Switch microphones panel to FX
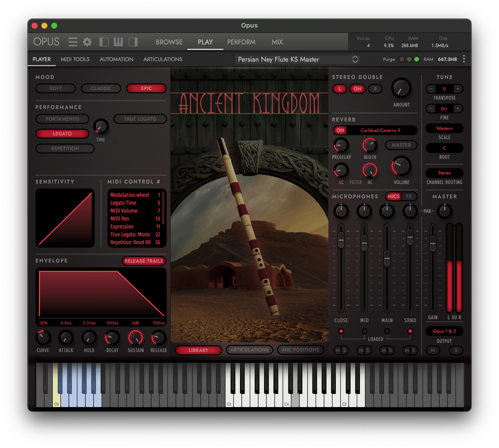499x448 pixels. click(x=409, y=196)
